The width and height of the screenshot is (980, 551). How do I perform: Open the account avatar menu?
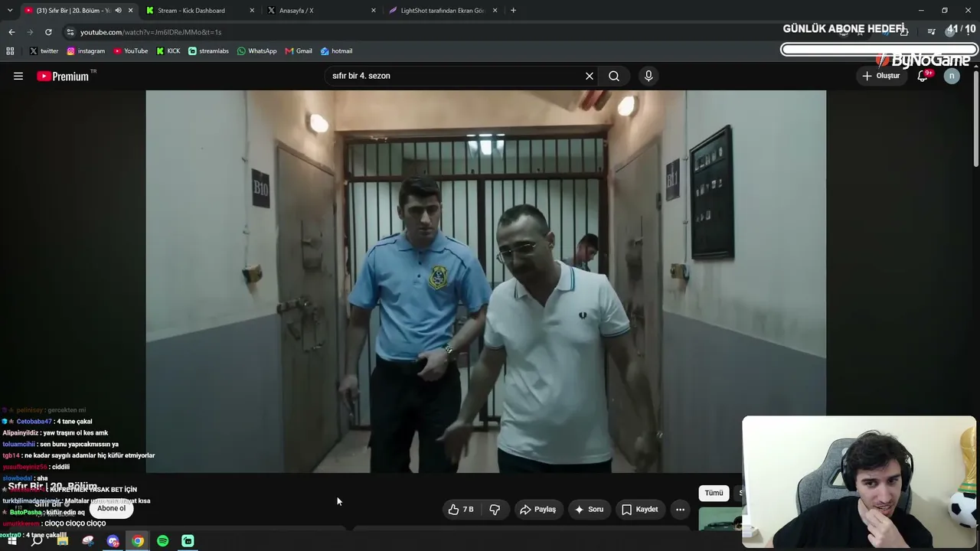(952, 76)
